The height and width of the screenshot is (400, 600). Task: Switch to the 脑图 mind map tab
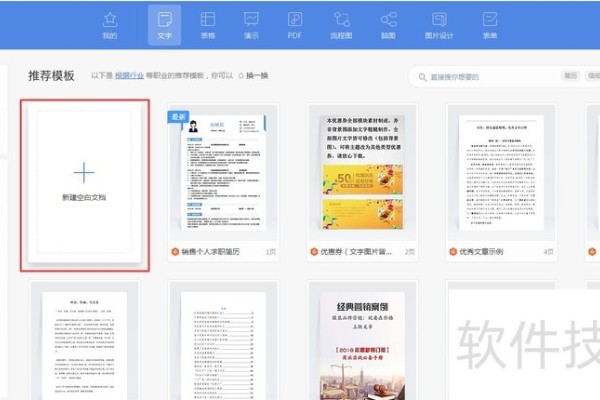tap(388, 25)
